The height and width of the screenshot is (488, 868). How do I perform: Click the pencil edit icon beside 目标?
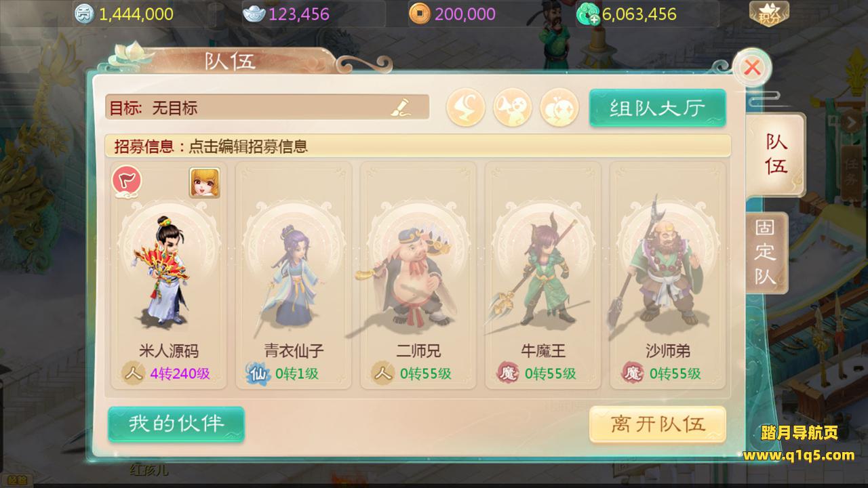tap(401, 107)
